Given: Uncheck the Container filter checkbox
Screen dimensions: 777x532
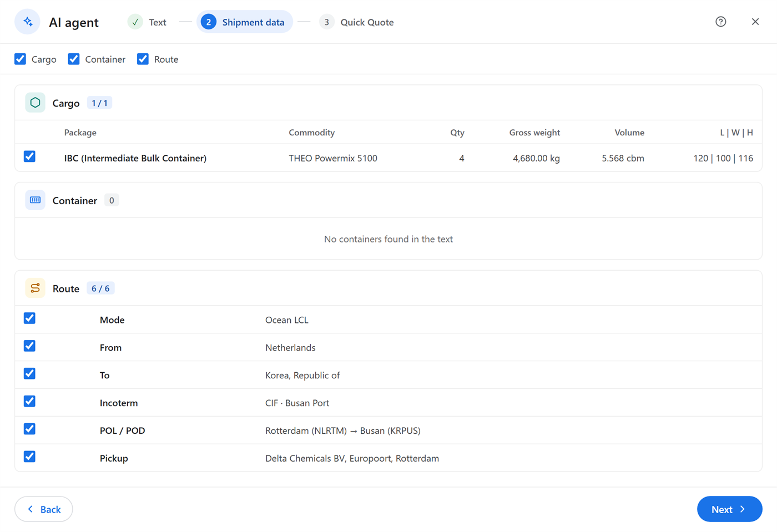Looking at the screenshot, I should pyautogui.click(x=74, y=59).
